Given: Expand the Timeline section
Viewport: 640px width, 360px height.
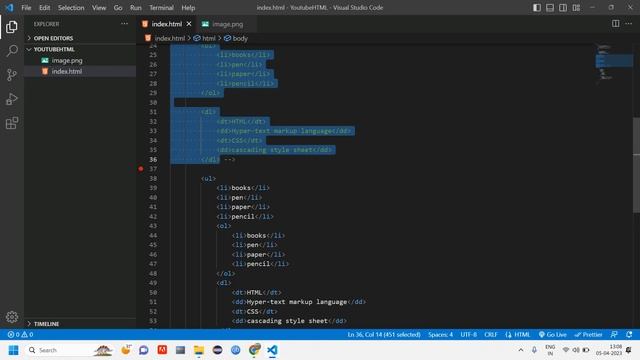Looking at the screenshot, I should point(80,324).
